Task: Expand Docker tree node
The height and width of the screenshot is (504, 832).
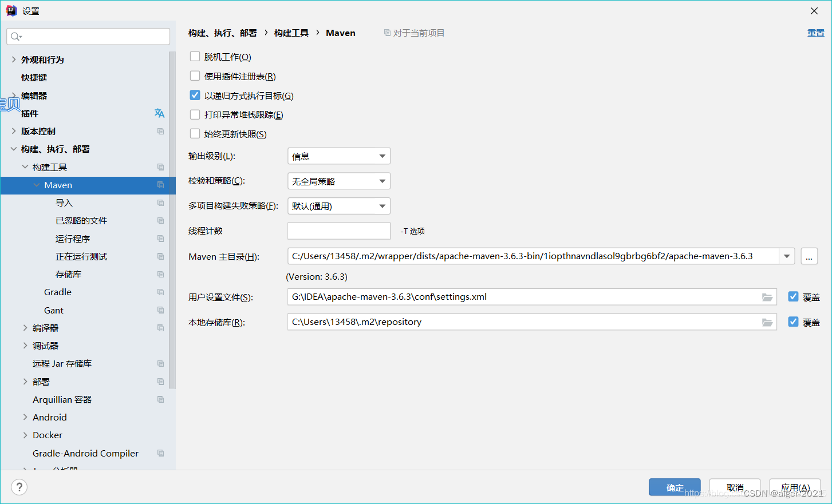Action: pyautogui.click(x=25, y=435)
